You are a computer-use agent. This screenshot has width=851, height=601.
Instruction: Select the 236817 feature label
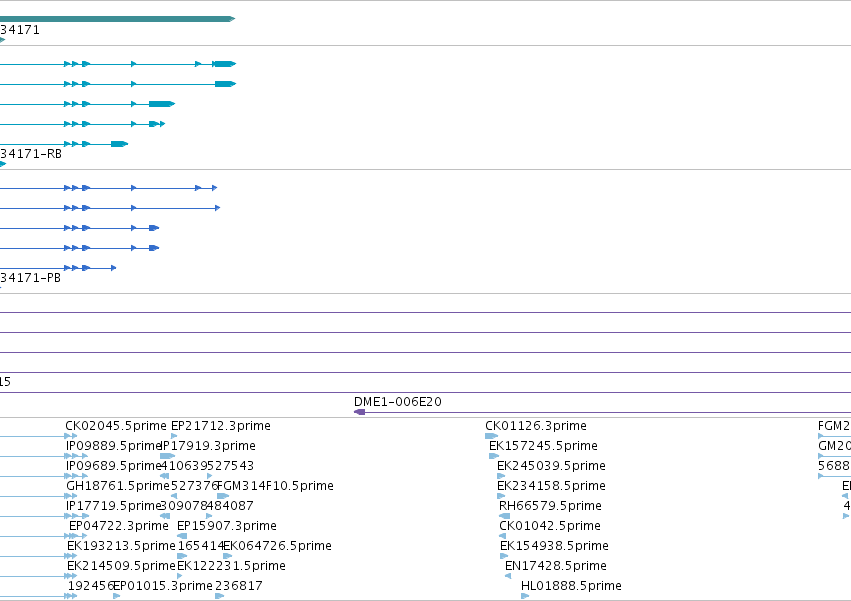(x=239, y=586)
